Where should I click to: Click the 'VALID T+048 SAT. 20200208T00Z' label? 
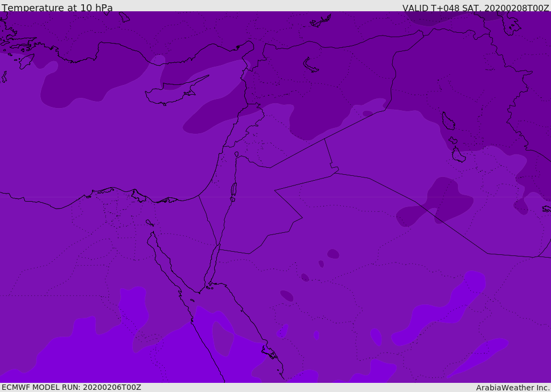(x=476, y=8)
